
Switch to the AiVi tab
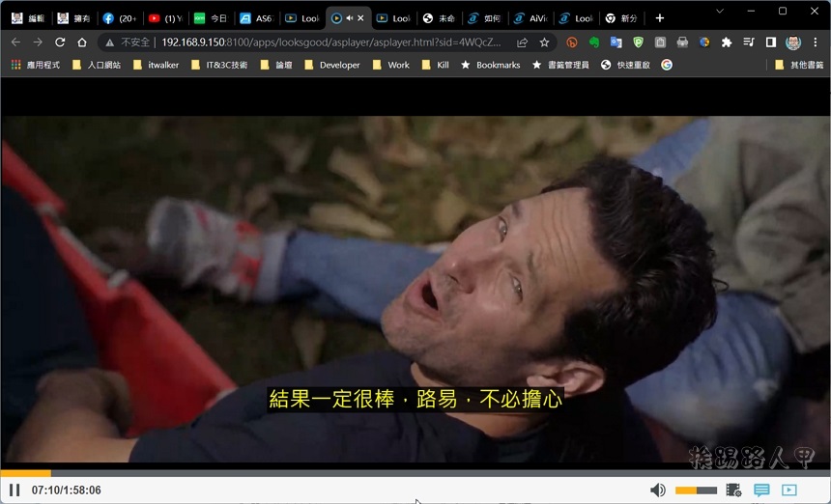pos(531,18)
